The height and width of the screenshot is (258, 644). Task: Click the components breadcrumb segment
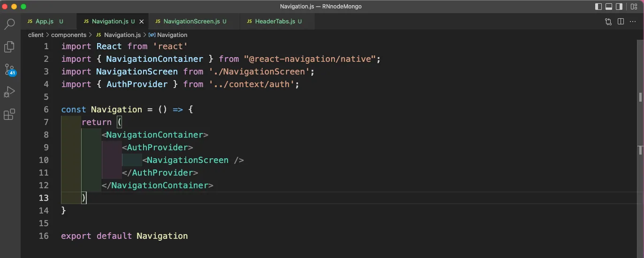(x=68, y=35)
